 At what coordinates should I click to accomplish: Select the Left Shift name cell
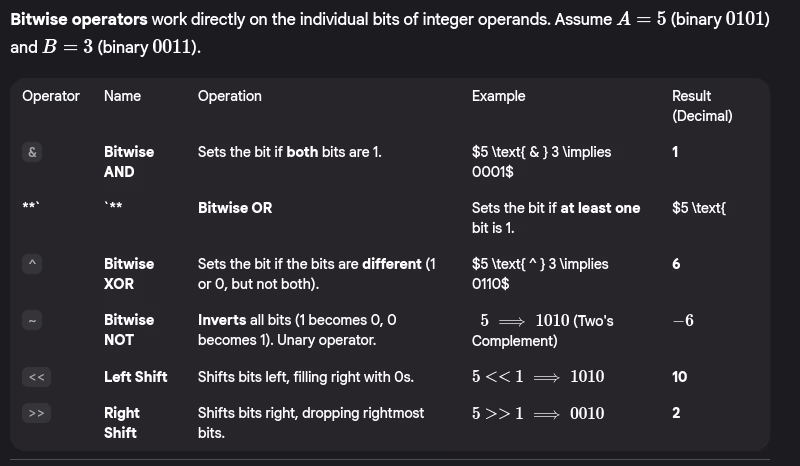pos(136,377)
